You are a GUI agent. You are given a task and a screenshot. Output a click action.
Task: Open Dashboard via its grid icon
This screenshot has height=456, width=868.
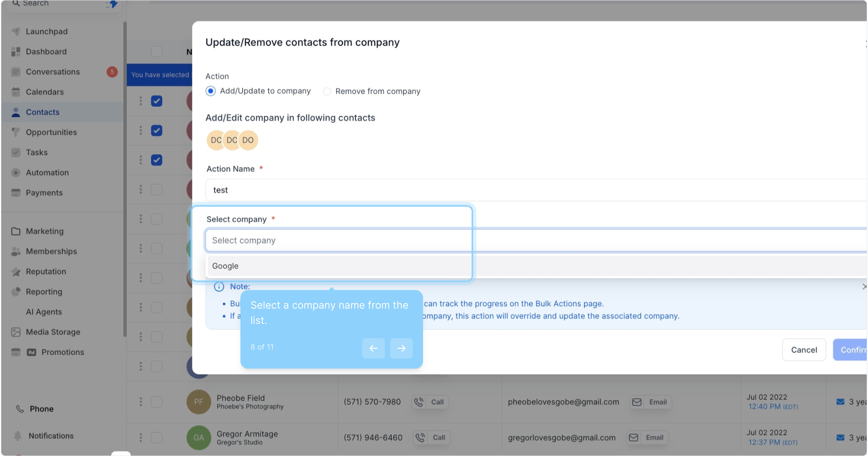pos(16,52)
